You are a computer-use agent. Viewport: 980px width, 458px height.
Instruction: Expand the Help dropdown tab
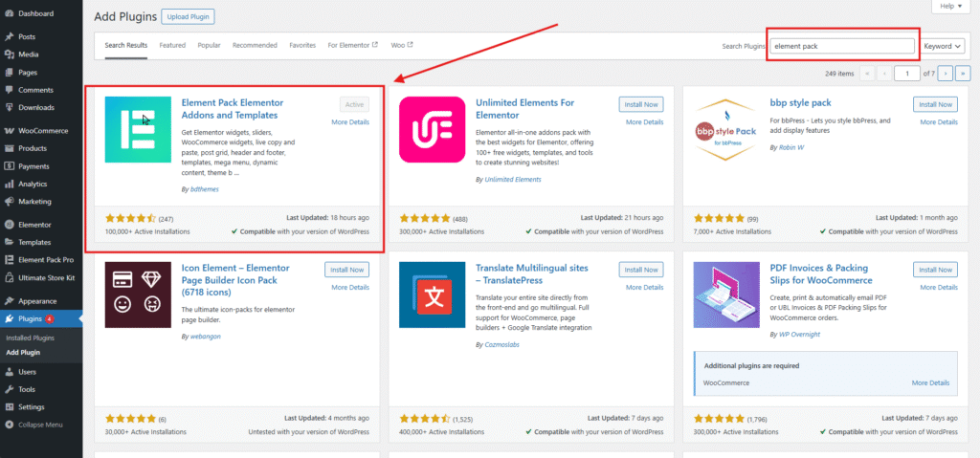coord(951,7)
